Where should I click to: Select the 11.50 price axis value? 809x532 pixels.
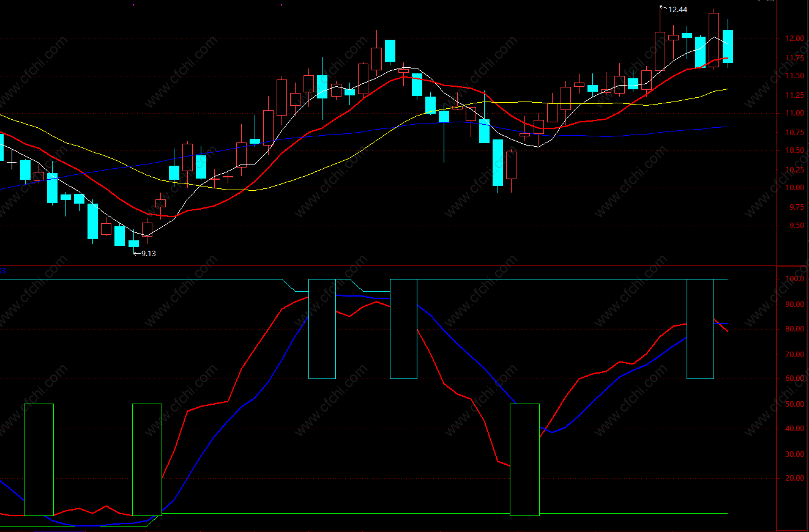(794, 76)
